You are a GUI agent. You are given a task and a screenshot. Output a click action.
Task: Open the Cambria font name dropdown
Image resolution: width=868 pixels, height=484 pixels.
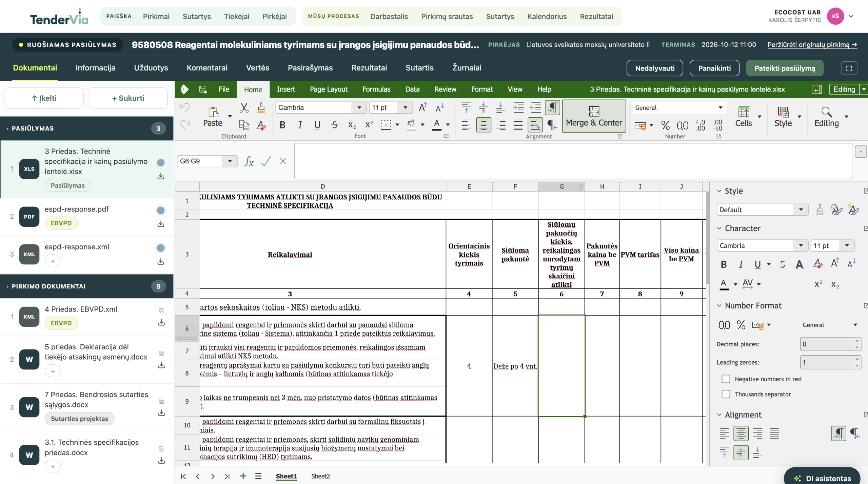tap(359, 108)
